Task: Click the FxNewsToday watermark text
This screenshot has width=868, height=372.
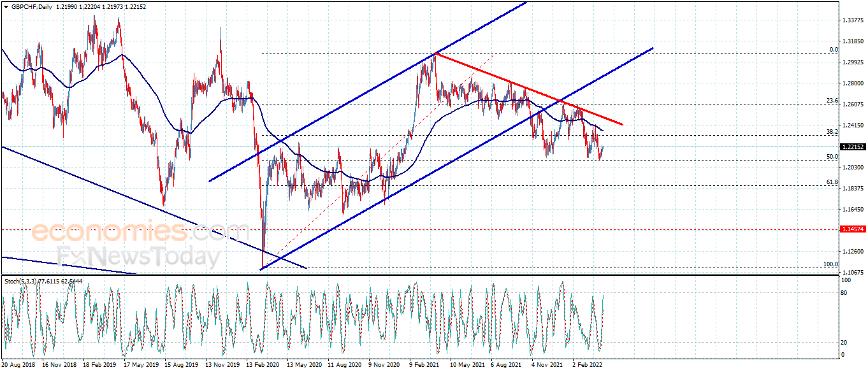Action: click(138, 256)
